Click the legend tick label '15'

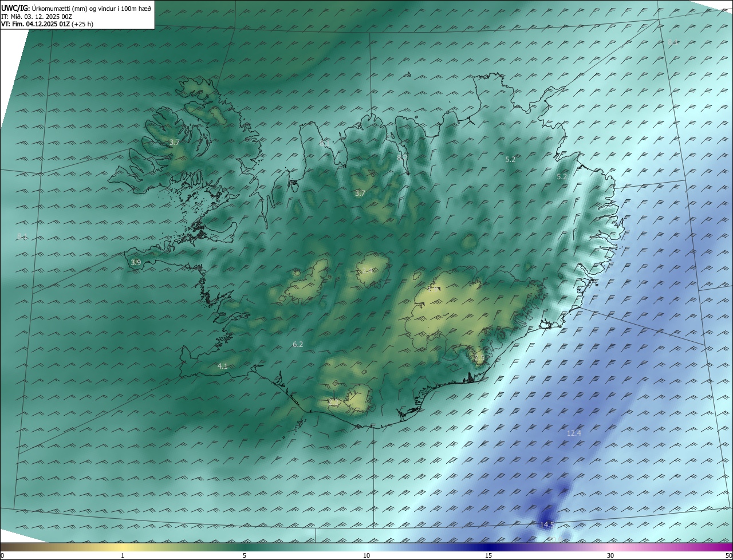coord(488,555)
